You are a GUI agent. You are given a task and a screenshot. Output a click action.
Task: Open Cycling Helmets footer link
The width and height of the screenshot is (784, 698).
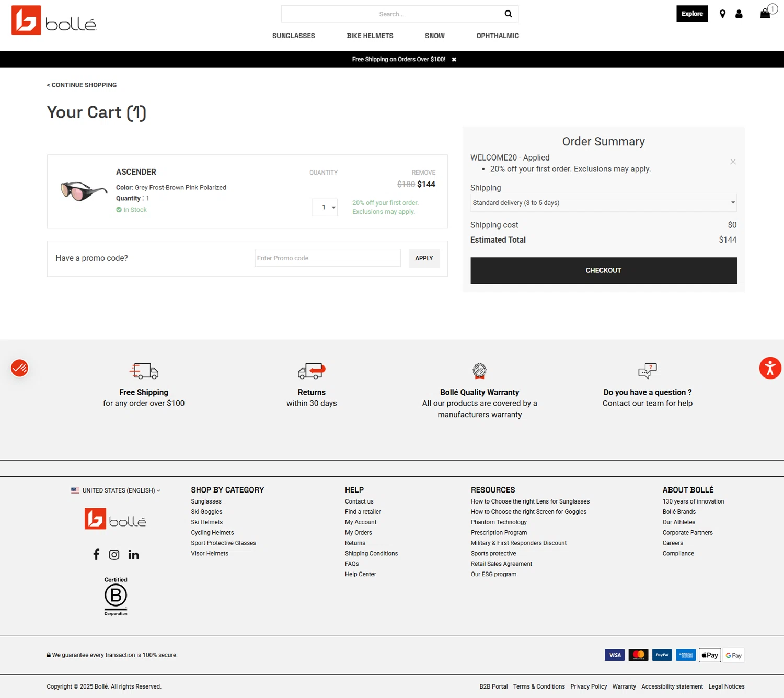212,533
